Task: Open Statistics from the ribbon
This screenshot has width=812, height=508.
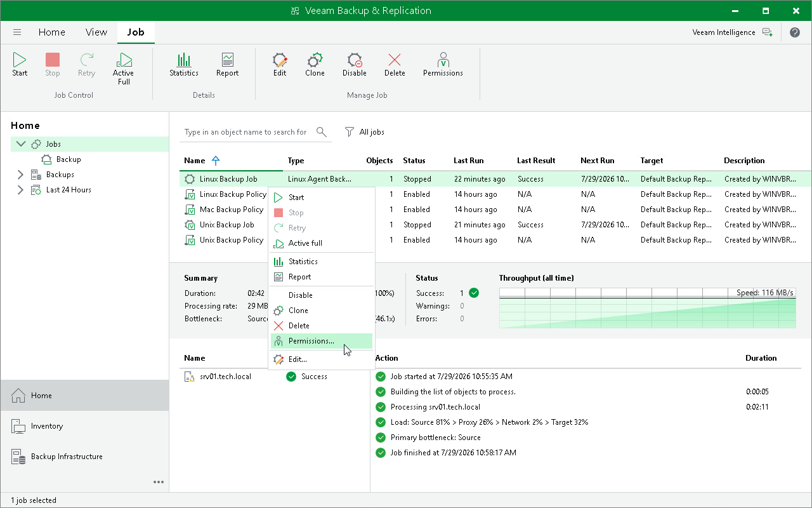Action: click(x=184, y=65)
